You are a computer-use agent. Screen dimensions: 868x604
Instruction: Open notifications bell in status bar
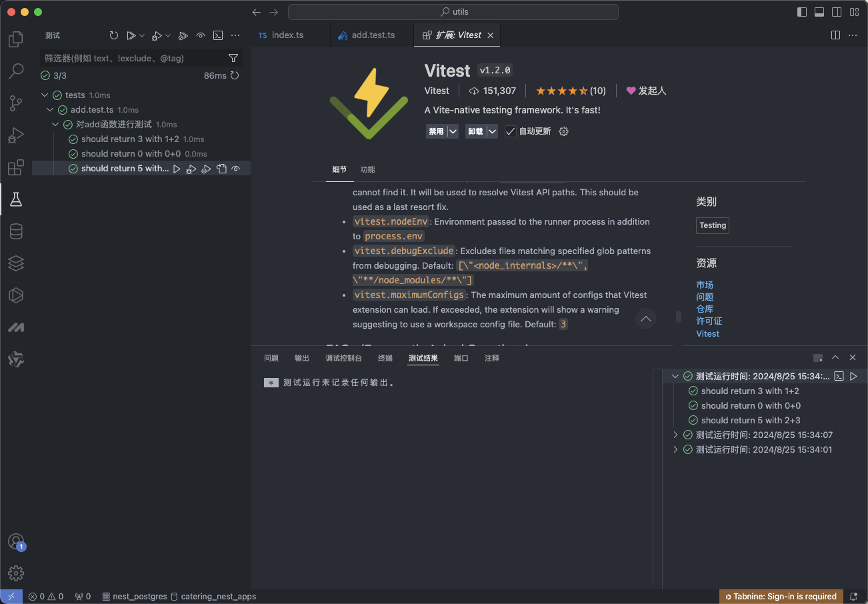pos(853,597)
